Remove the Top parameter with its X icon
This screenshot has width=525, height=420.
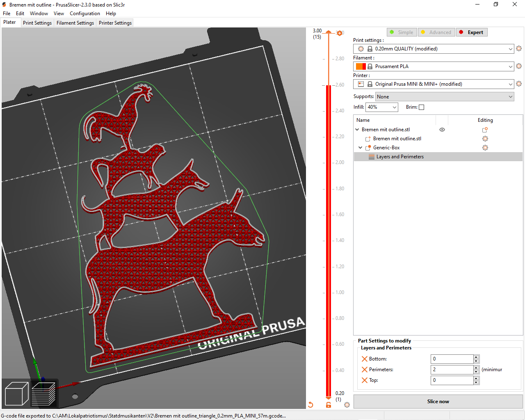365,380
